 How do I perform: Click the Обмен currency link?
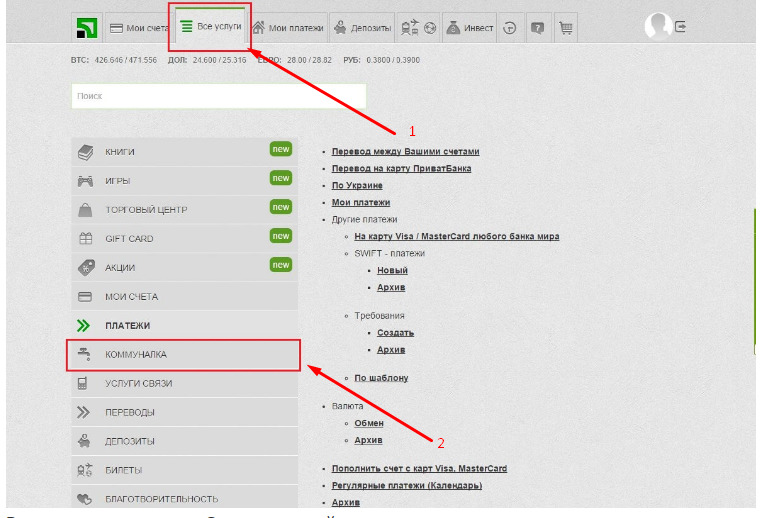point(368,423)
